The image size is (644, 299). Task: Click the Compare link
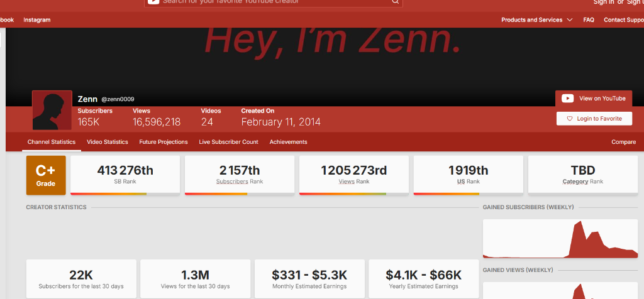point(623,142)
